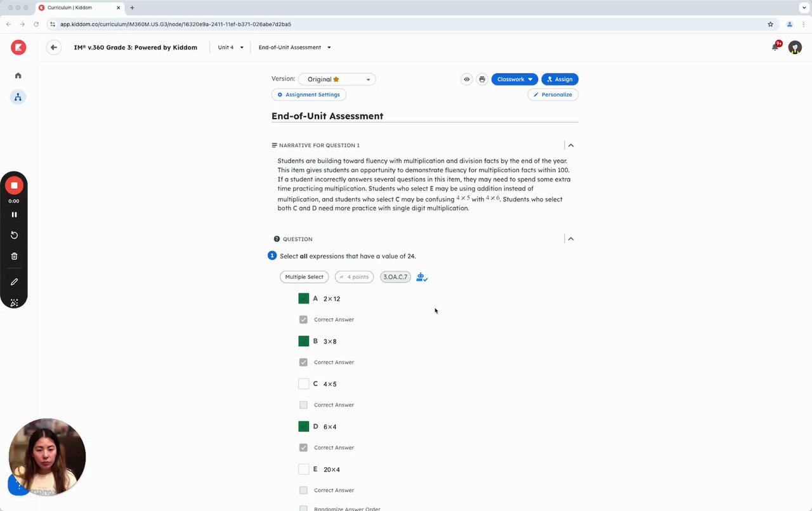Screen dimensions: 812x511
Task: Open the Home sidebar icon
Action: [18, 76]
